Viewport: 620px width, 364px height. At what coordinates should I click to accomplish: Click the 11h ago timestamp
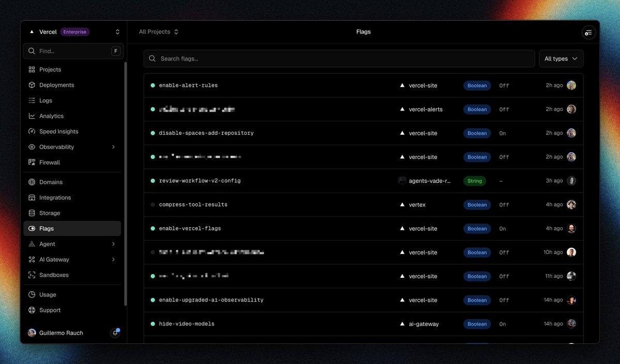click(553, 276)
